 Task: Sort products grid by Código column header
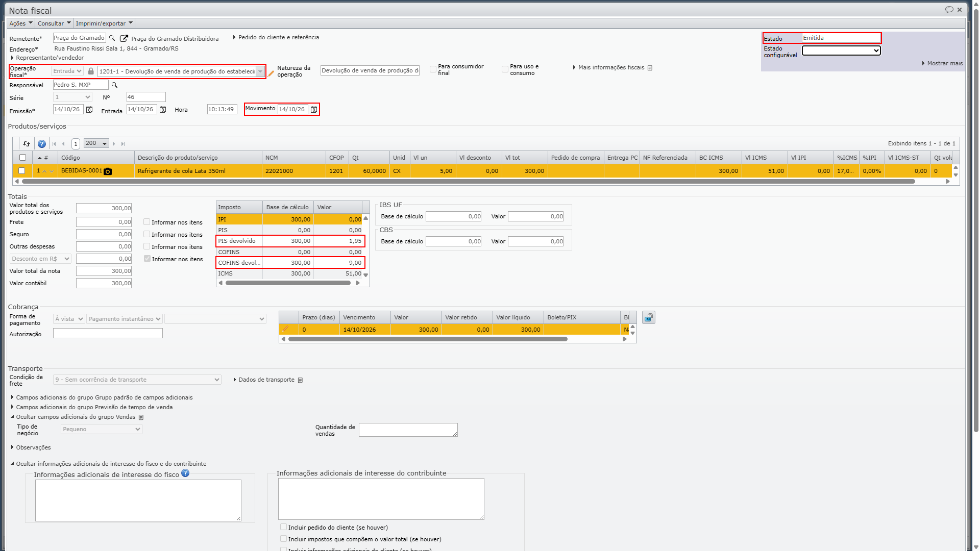coord(96,158)
